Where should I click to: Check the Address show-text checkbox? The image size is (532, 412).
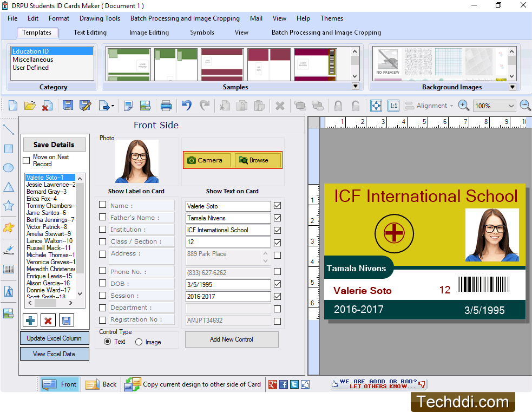277,255
